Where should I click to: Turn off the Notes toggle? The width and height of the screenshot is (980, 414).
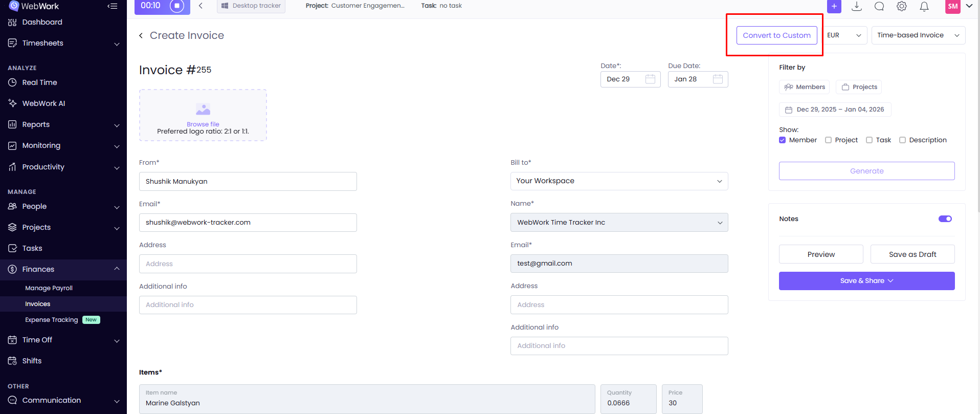pos(945,219)
